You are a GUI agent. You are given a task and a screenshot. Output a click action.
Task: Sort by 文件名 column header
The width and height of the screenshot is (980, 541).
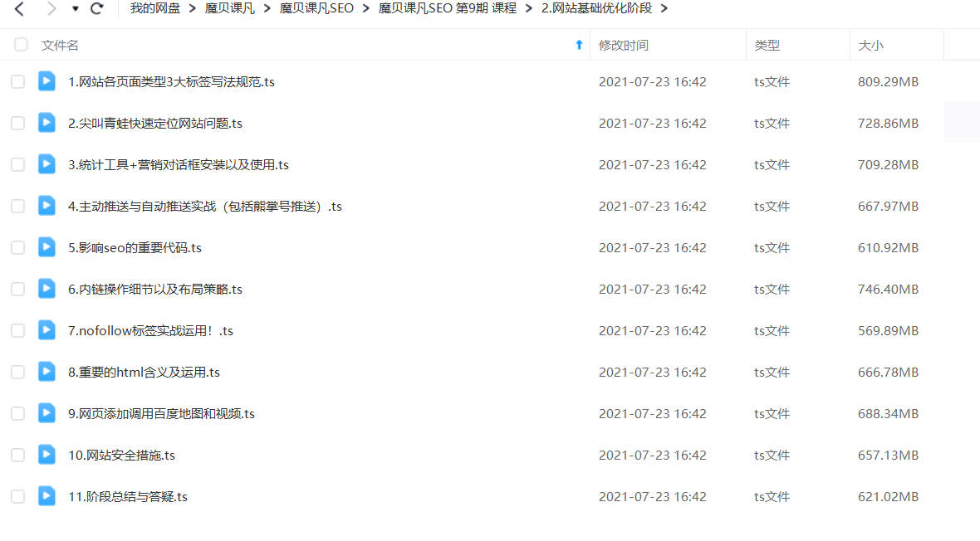click(x=60, y=45)
